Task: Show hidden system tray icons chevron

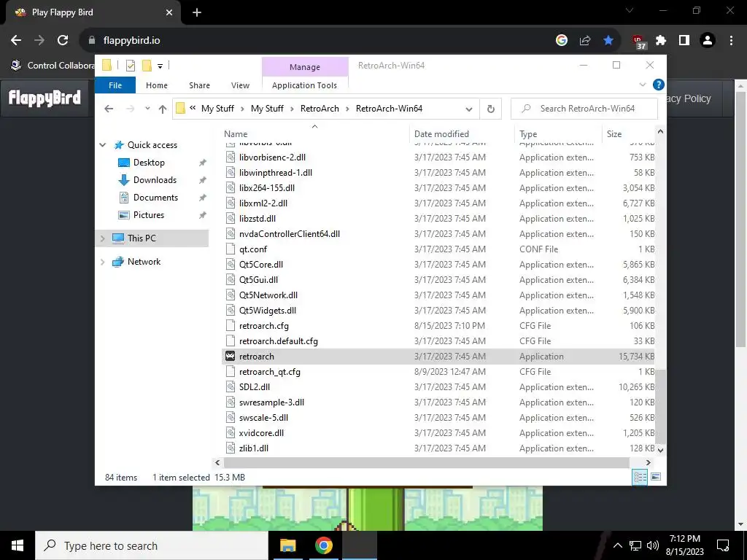Action: pos(617,545)
